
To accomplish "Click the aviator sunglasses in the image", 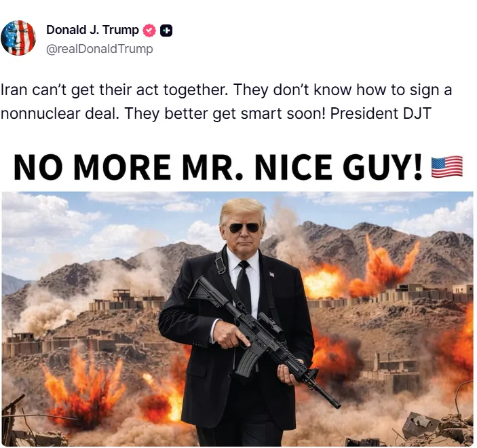I will click(244, 227).
